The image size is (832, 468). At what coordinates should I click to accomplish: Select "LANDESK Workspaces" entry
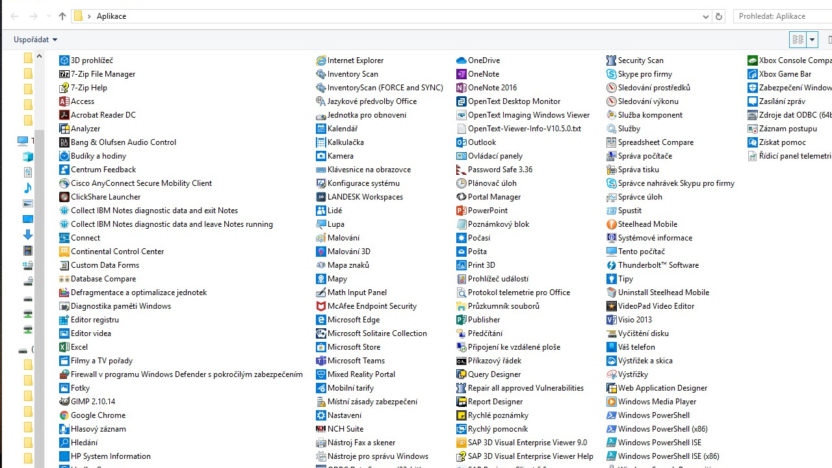point(360,197)
